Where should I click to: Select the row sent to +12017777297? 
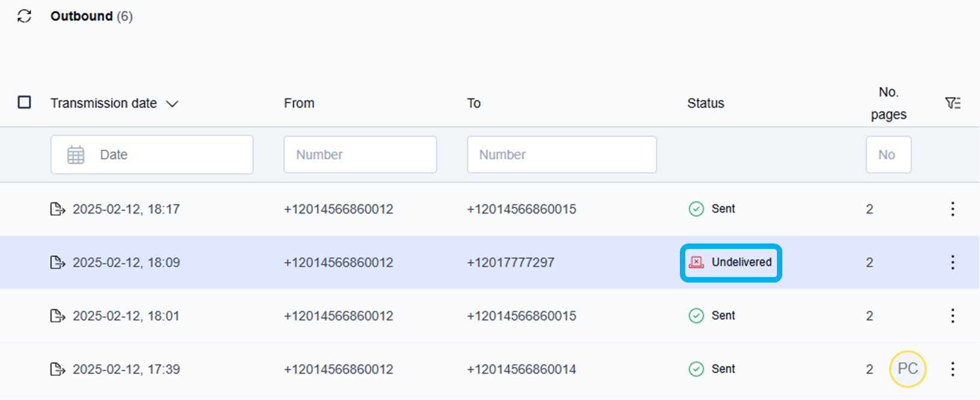(x=510, y=263)
